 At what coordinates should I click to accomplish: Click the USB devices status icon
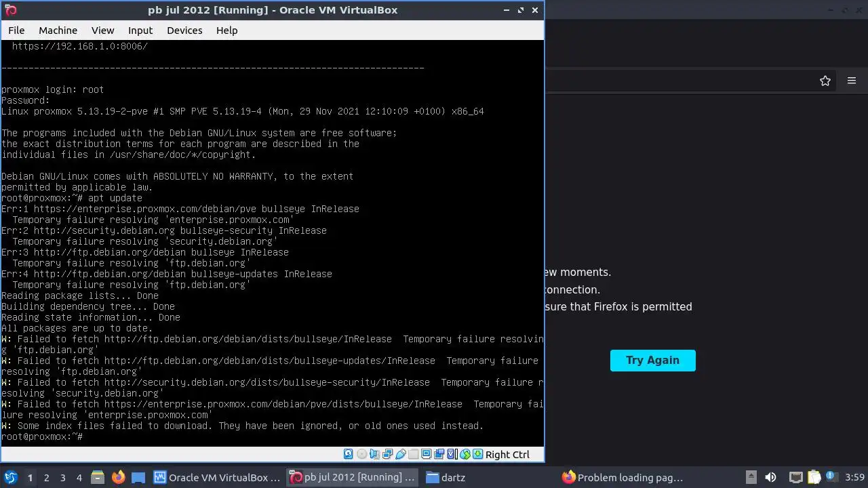click(400, 454)
